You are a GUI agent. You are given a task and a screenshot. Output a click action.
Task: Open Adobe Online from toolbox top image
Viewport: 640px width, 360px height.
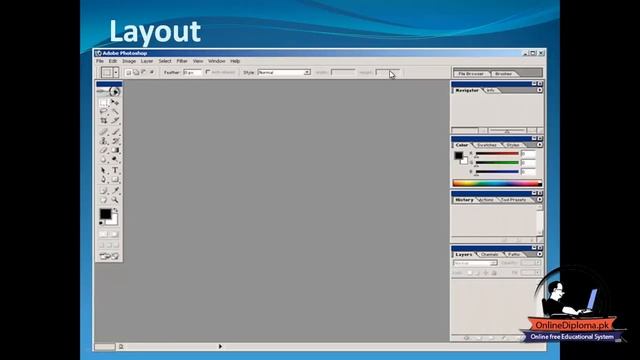pyautogui.click(x=109, y=92)
